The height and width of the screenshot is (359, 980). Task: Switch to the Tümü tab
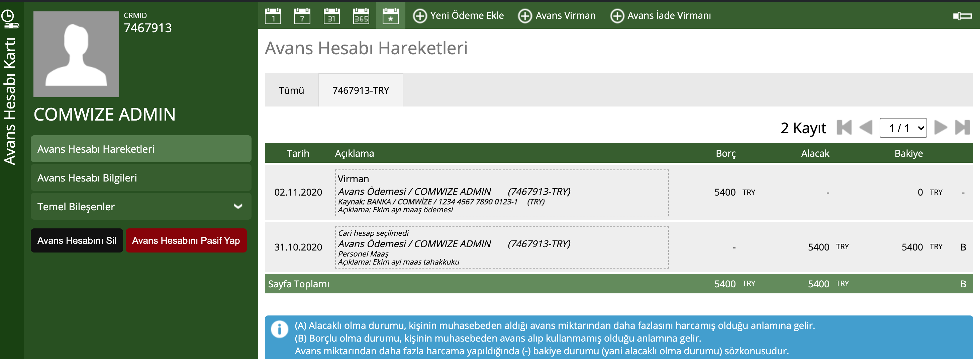point(291,90)
